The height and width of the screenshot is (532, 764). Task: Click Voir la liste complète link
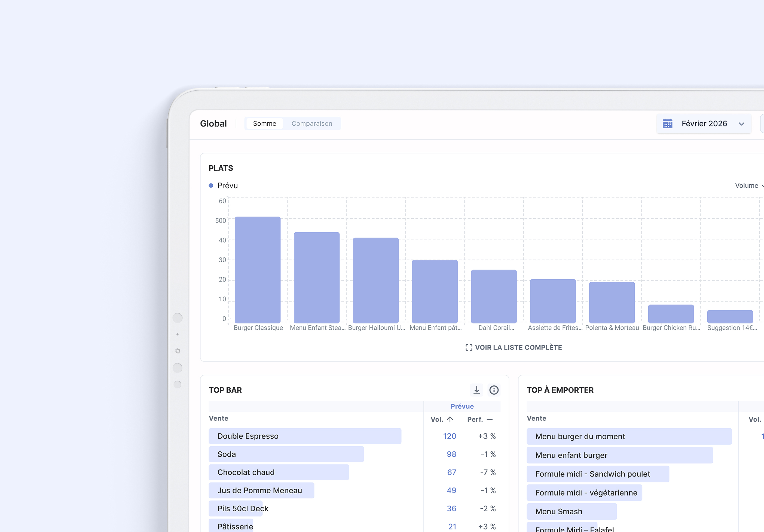(518, 348)
